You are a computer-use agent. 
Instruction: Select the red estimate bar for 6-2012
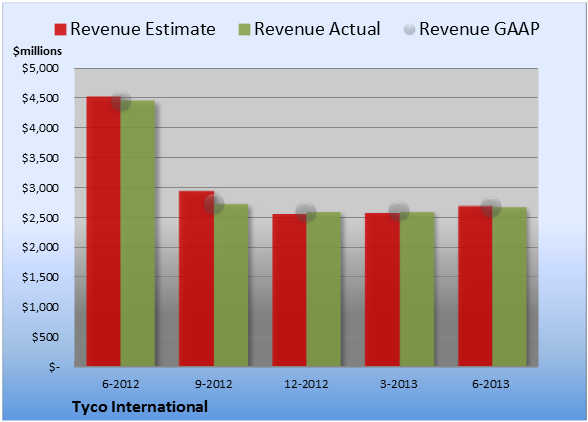tap(104, 231)
